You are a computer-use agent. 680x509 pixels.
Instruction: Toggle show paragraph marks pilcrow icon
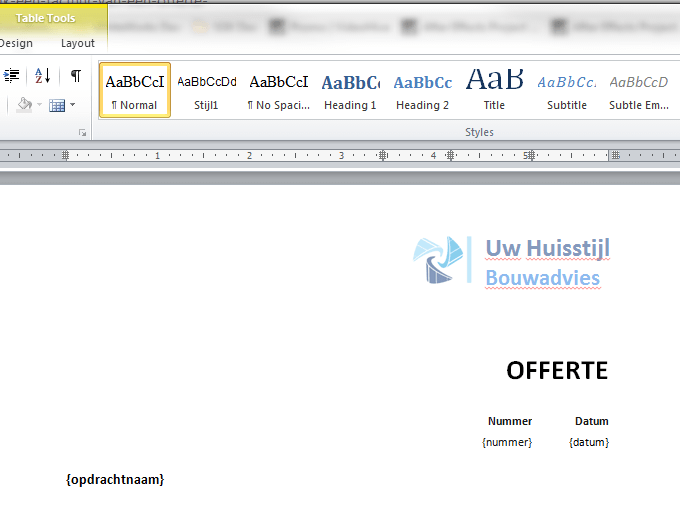point(76,76)
